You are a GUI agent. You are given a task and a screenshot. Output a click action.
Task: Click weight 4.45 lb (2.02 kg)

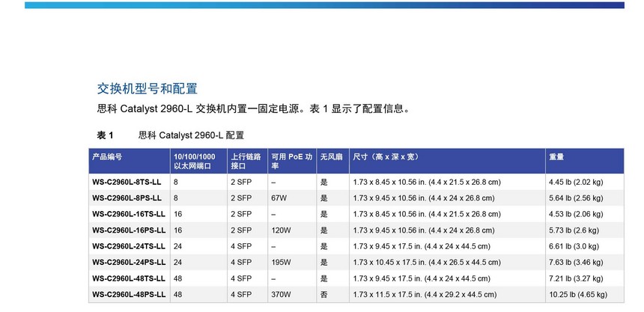tap(576, 182)
